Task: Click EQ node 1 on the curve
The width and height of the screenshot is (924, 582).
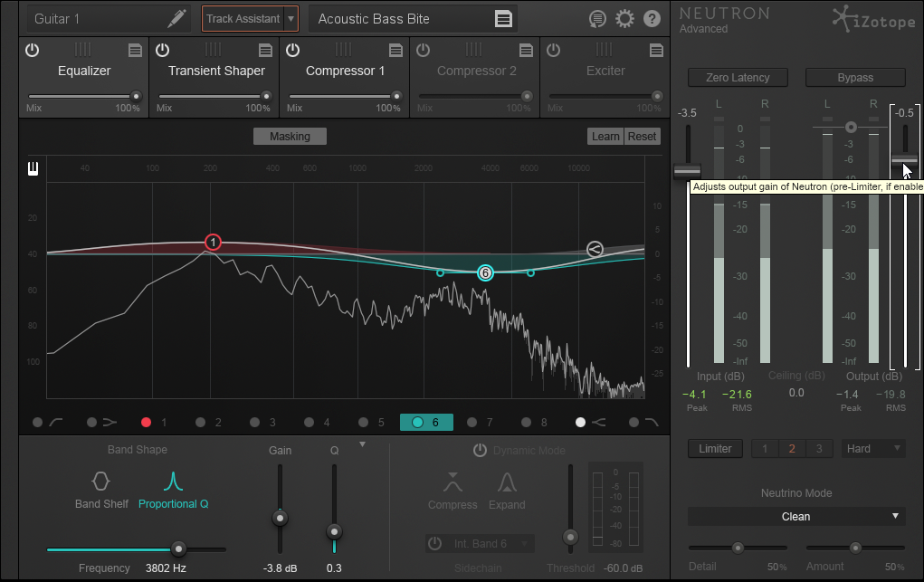Action: (213, 242)
